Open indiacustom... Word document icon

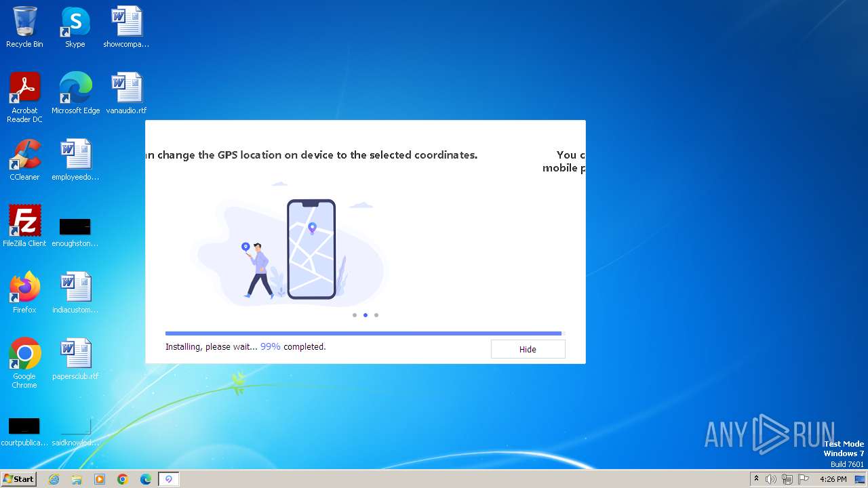[x=75, y=293]
